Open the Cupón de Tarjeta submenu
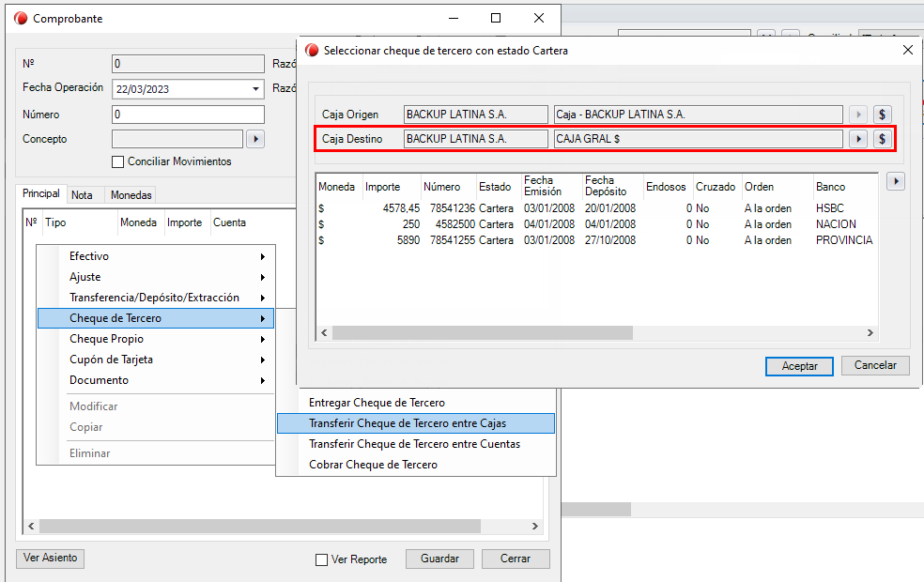This screenshot has width=924, height=582. [156, 360]
